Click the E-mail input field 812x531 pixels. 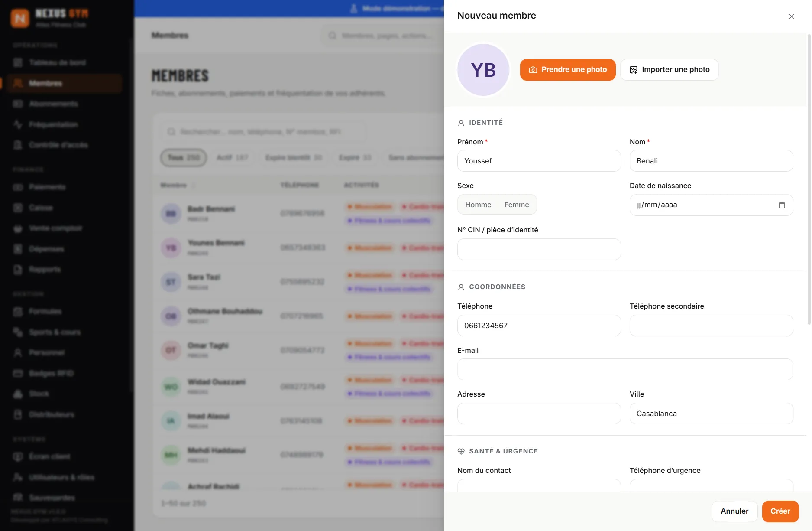tap(625, 369)
